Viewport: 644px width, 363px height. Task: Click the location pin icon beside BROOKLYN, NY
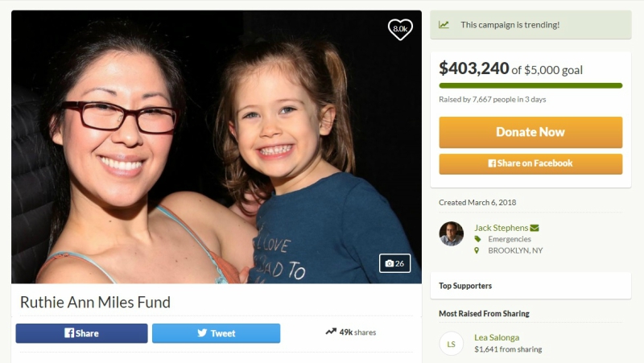pos(477,250)
